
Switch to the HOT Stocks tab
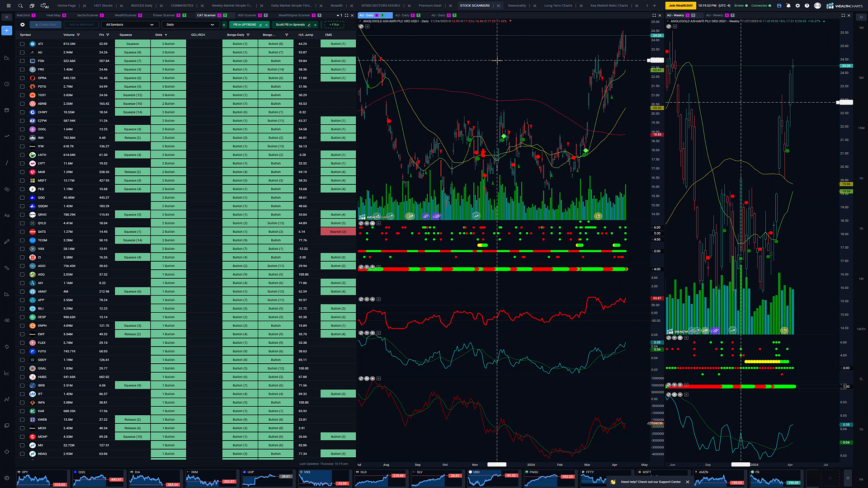[x=103, y=6]
